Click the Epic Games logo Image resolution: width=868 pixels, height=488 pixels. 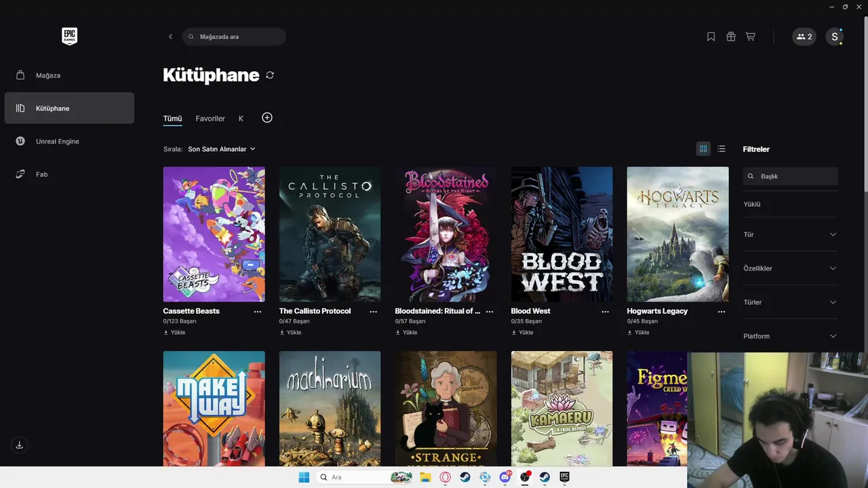[69, 37]
